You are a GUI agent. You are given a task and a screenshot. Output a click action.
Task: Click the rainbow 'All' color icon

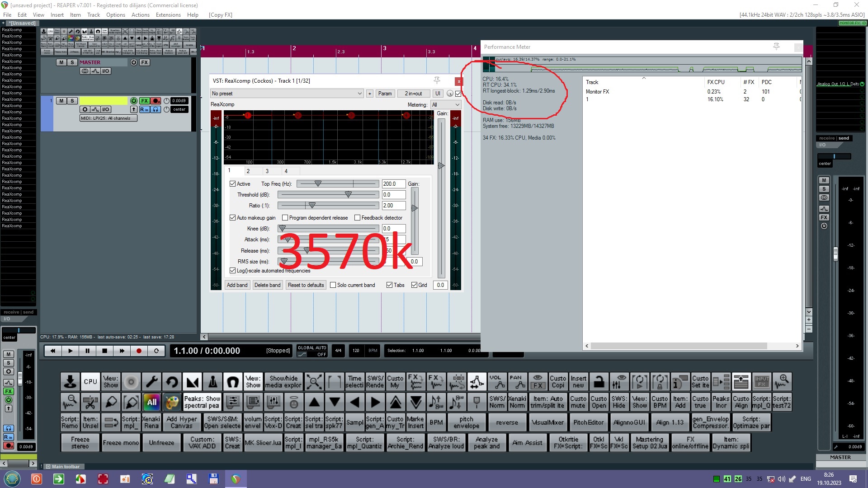[x=152, y=402]
